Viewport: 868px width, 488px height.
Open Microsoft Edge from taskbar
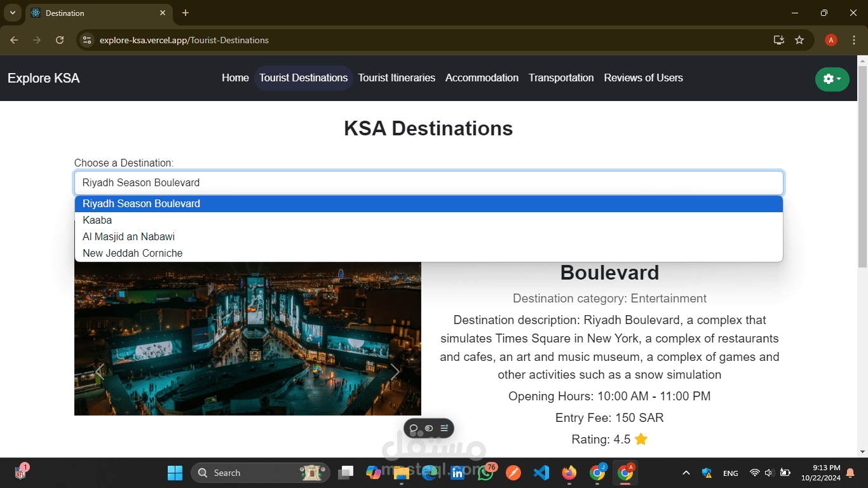tap(430, 473)
